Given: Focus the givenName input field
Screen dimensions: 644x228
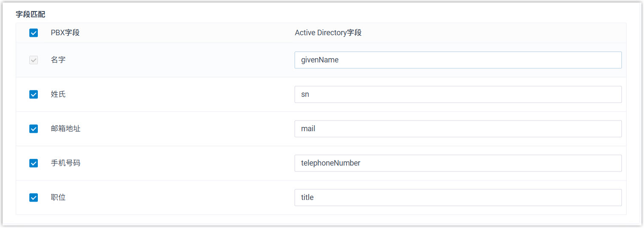Looking at the screenshot, I should (458, 60).
